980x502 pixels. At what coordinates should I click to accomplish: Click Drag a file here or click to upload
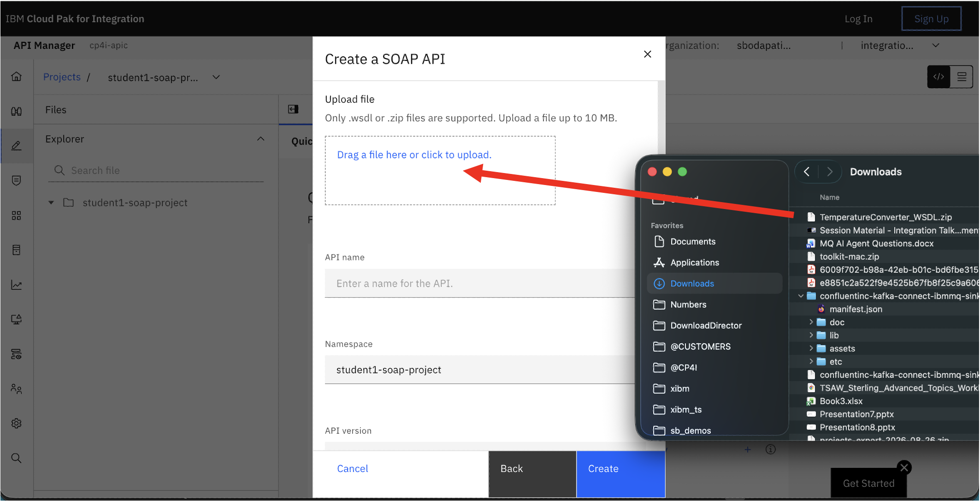(x=414, y=155)
